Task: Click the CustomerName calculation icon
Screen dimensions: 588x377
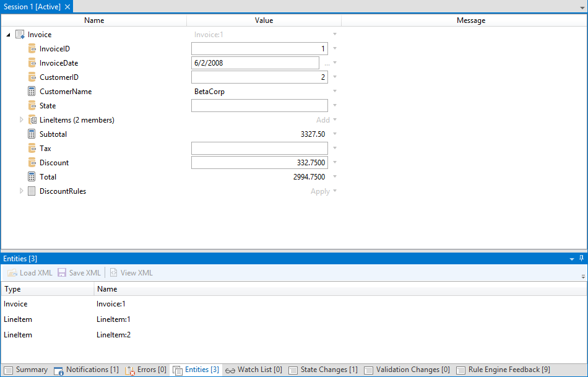Action: pos(32,92)
